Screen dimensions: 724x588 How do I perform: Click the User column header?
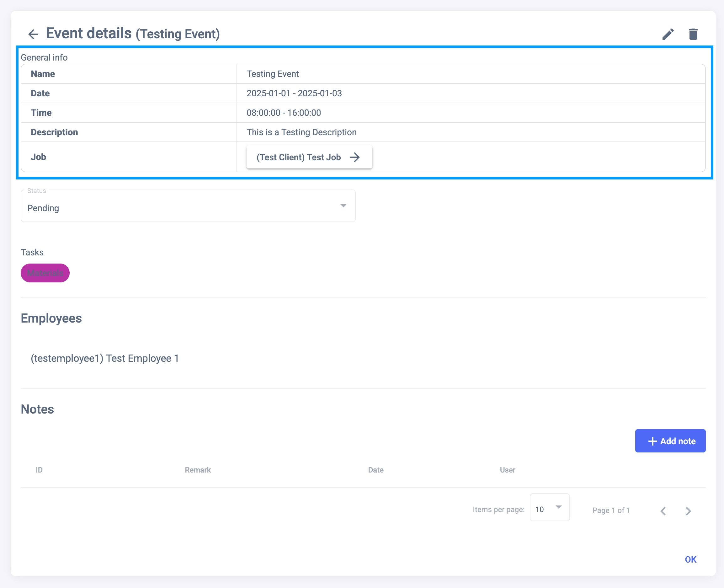point(507,470)
